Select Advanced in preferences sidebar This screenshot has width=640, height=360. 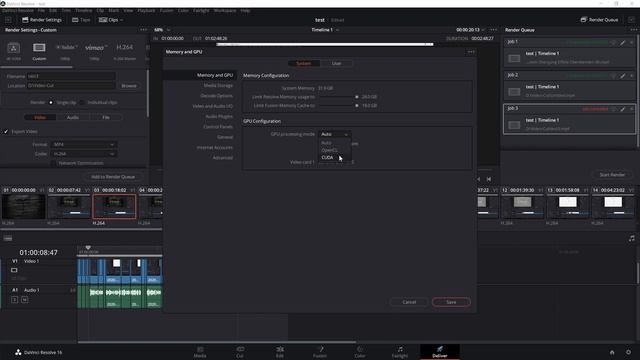pyautogui.click(x=223, y=158)
